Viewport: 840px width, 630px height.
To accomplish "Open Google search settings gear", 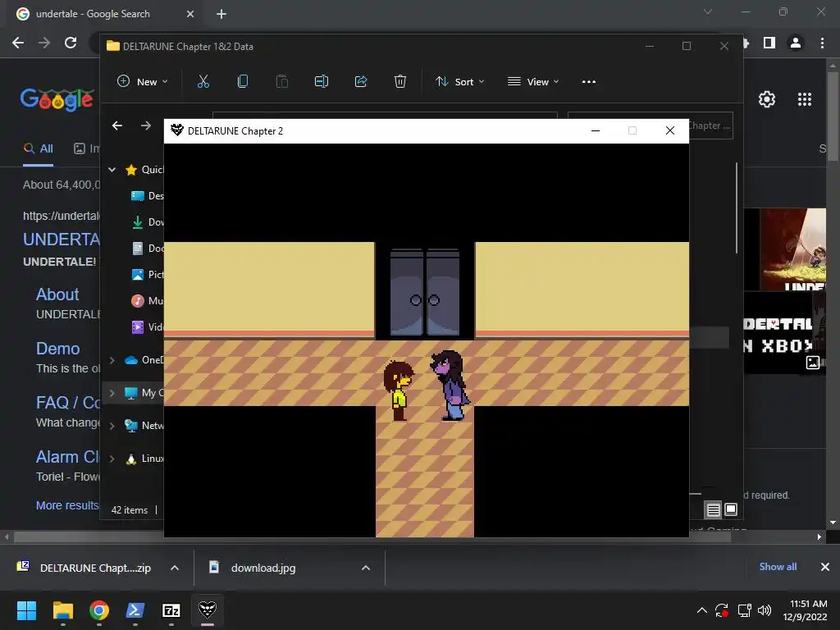I will tap(767, 99).
